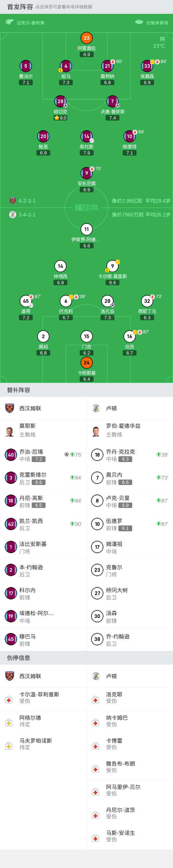Select 洛孔加 number 28 Luton icon
Image resolution: width=173 pixels, height=868 pixels.
tap(107, 301)
